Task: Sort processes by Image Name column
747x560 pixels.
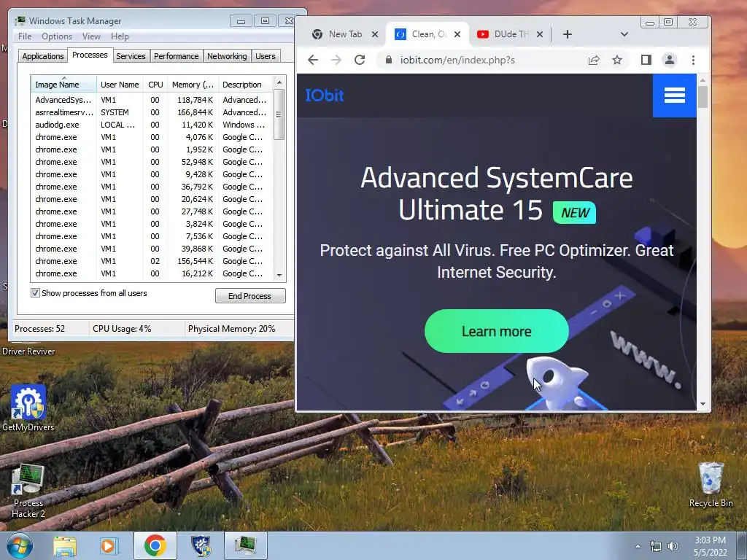Action: pyautogui.click(x=64, y=85)
